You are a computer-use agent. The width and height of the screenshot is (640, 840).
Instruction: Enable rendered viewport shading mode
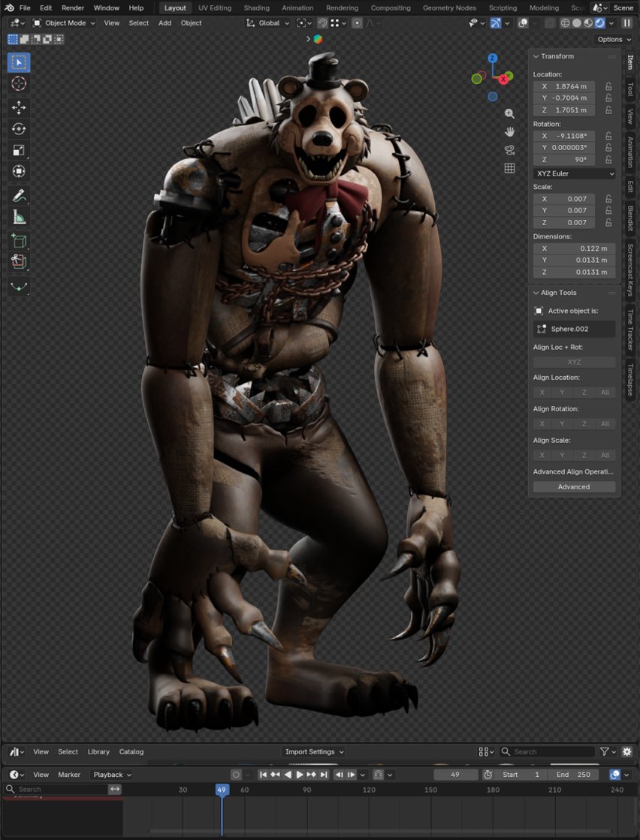pyautogui.click(x=599, y=23)
